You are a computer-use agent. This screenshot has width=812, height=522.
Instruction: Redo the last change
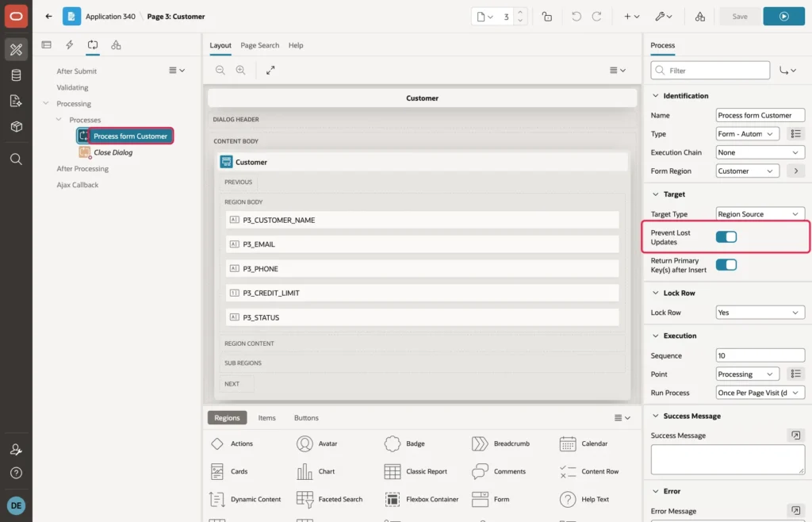[x=596, y=17]
